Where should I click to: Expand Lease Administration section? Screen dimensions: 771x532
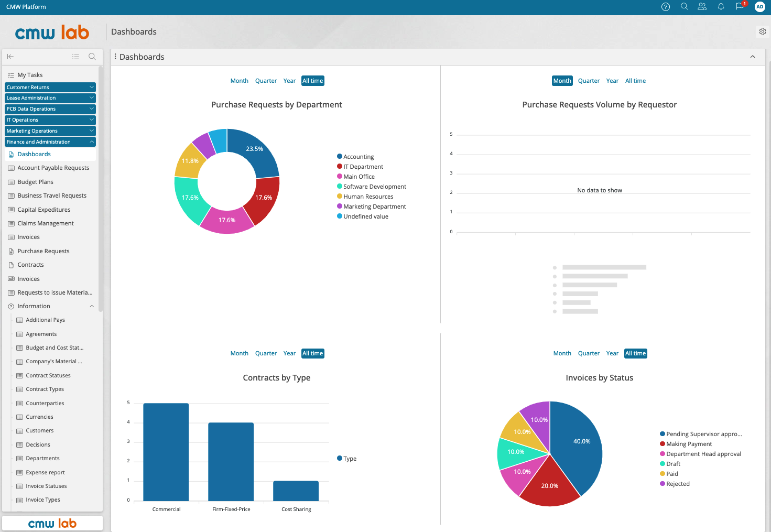[50, 98]
